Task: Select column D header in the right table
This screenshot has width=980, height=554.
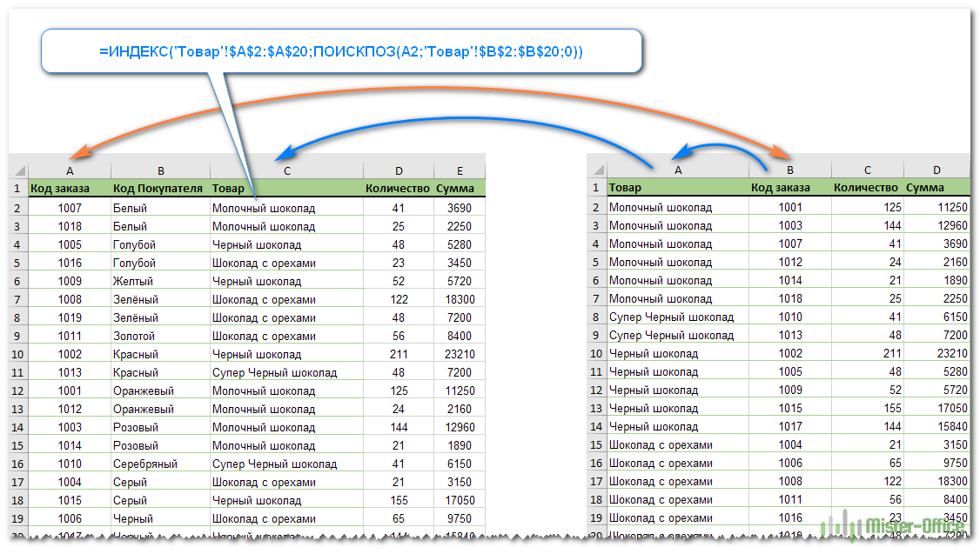Action: coord(936,170)
